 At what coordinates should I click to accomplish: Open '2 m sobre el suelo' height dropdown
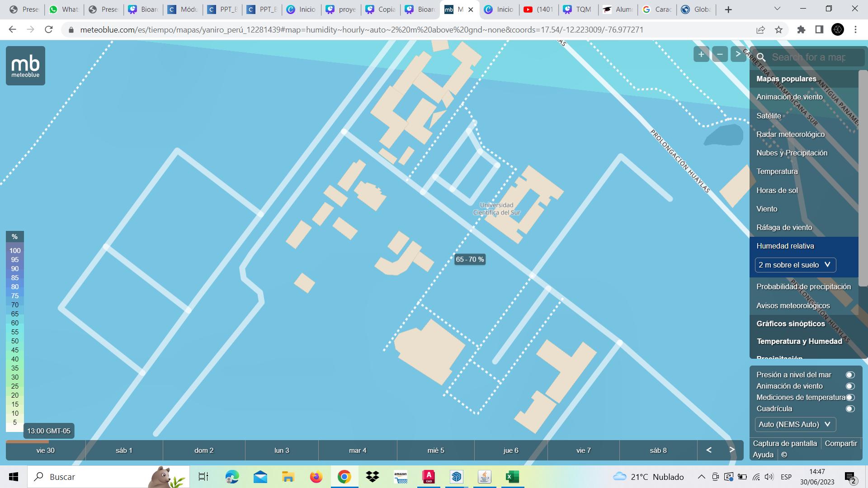coord(795,265)
